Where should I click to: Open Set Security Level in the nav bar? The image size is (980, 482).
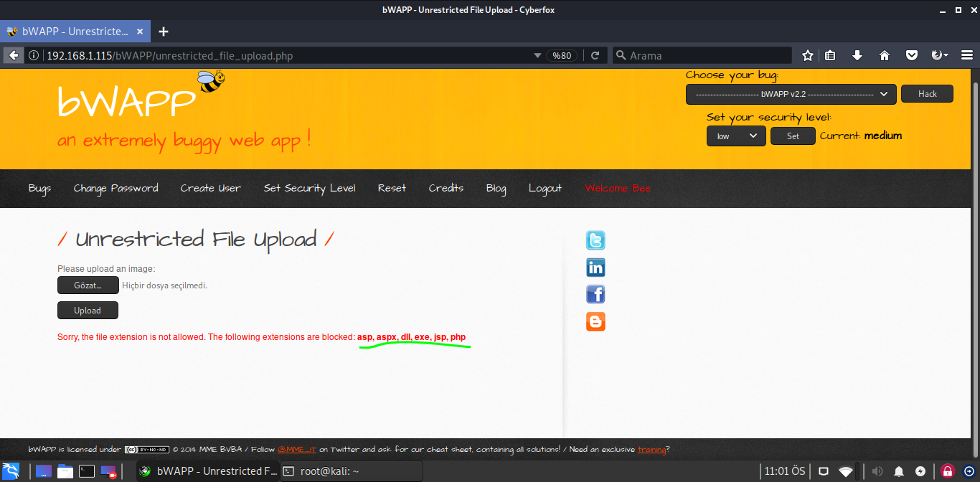[310, 188]
